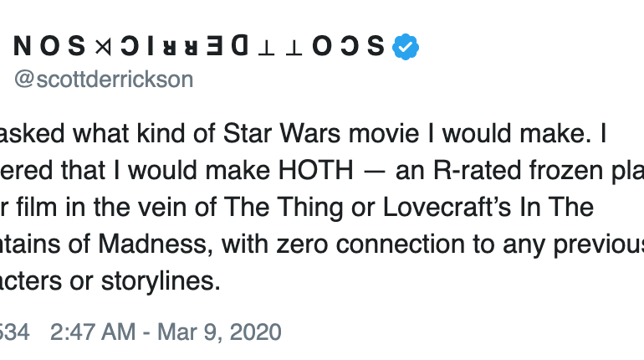Click the word HOTH in the tweet

316,170
